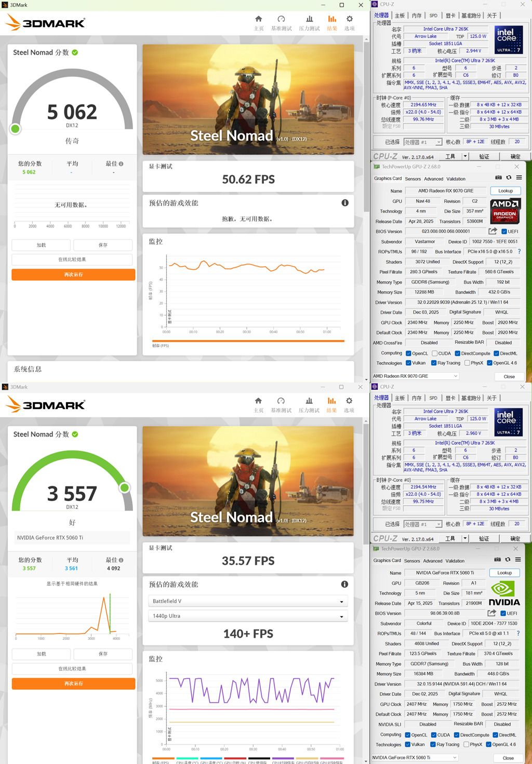The height and width of the screenshot is (764, 532).
Task: Click the 50.62 FPS graphics test result
Action: [248, 179]
